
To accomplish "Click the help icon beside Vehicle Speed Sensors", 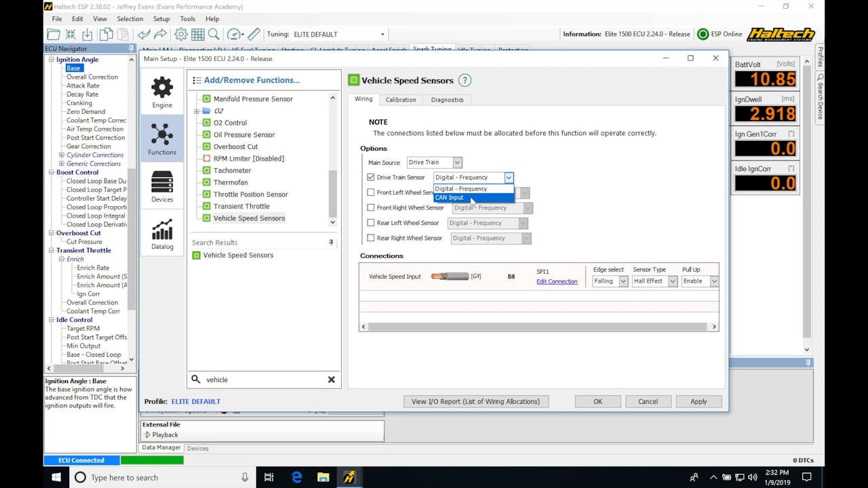I will click(465, 81).
